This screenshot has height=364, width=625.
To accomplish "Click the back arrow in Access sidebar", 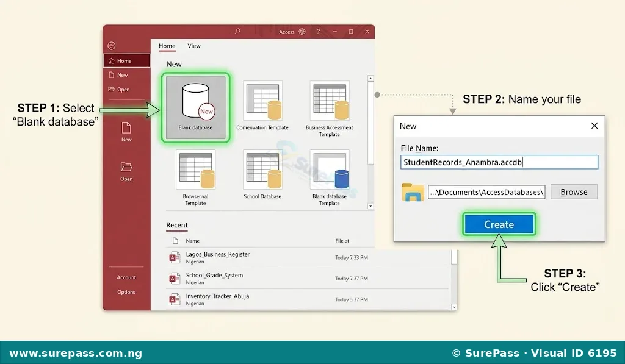I will 112,46.
